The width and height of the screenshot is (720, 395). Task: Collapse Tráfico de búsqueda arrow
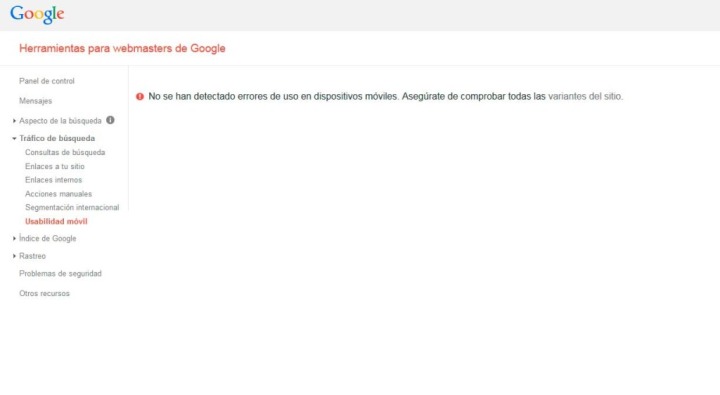(14, 138)
